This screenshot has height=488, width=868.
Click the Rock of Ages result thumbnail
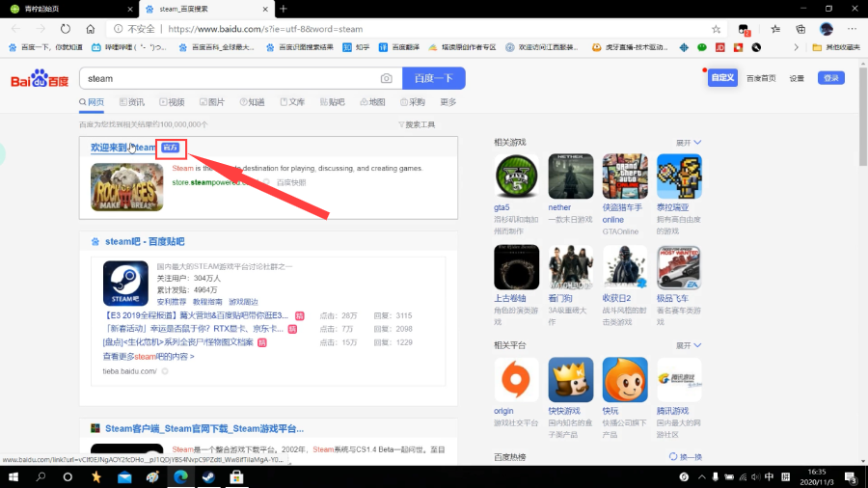126,187
